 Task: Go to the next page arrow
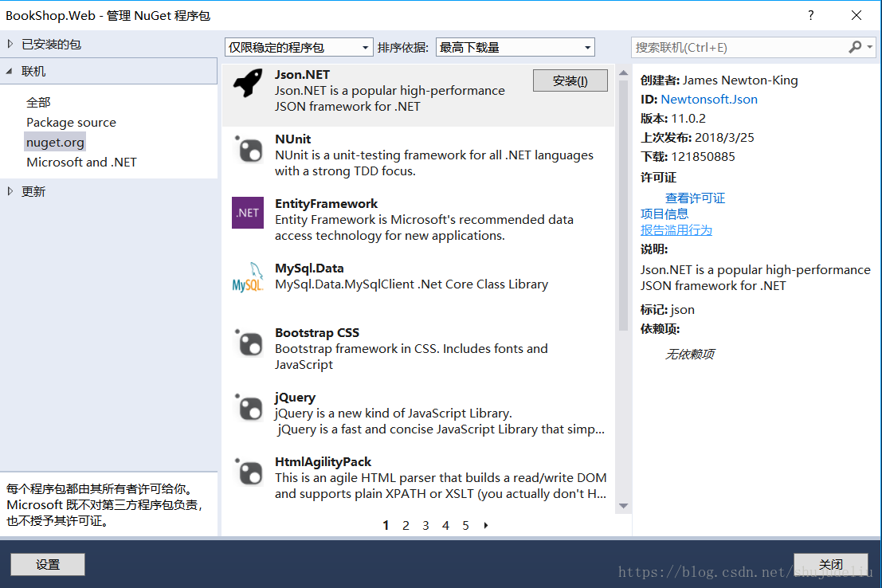click(486, 526)
